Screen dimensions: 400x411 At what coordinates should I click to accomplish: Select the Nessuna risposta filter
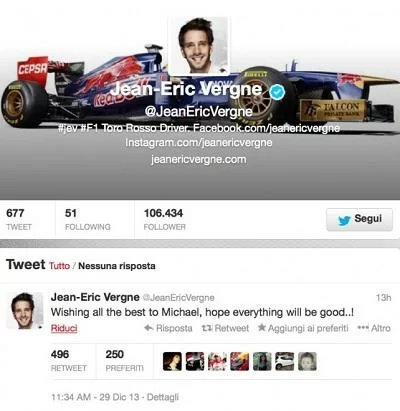117,266
